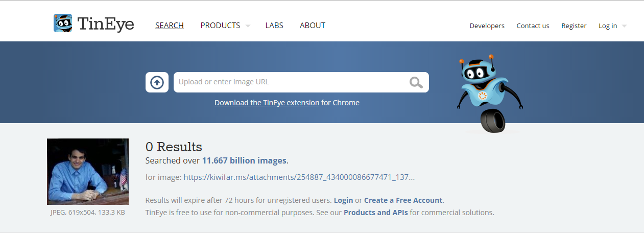Open the ABOUT menu item
The height and width of the screenshot is (233, 644).
pos(313,25)
